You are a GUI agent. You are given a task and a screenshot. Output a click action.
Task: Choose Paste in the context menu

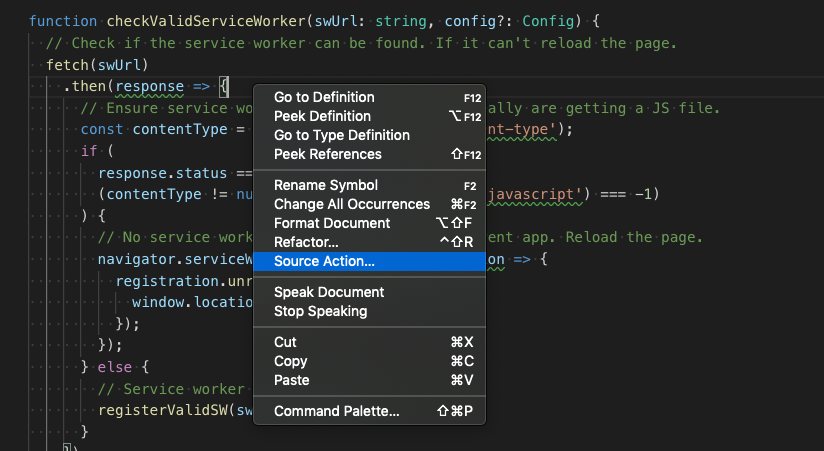click(x=291, y=380)
